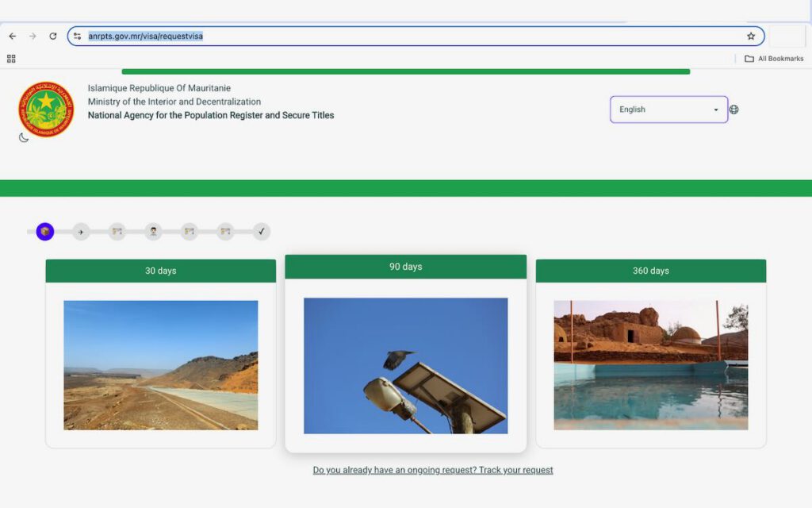Select the checkmark final step icon
Image resolution: width=812 pixels, height=508 pixels.
[262, 232]
